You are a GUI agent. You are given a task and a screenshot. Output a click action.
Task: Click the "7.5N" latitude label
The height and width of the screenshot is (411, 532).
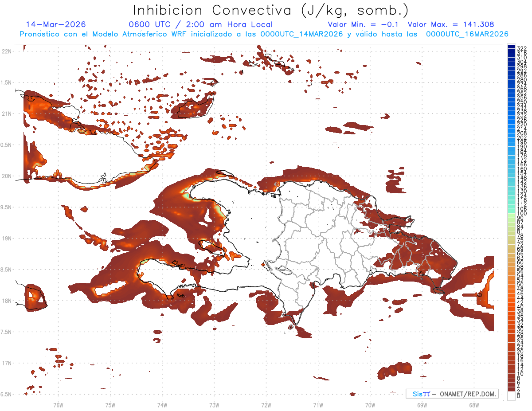pos(6,332)
